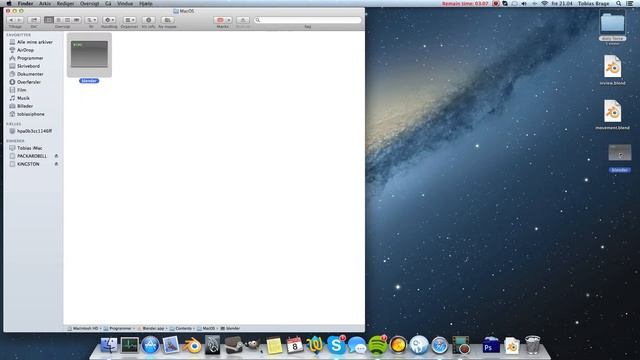
Task: Select the blender alias on desktop
Action: pyautogui.click(x=620, y=153)
